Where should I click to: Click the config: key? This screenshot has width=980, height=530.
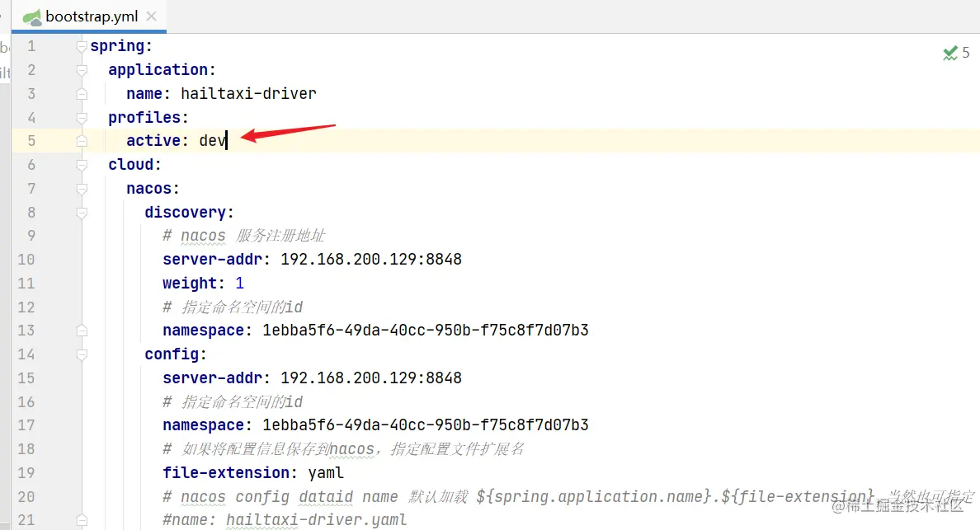coord(176,354)
